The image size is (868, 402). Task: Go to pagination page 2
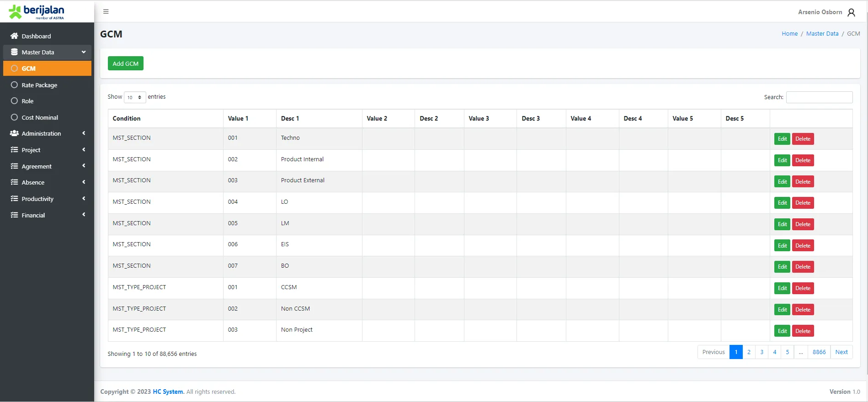(749, 352)
